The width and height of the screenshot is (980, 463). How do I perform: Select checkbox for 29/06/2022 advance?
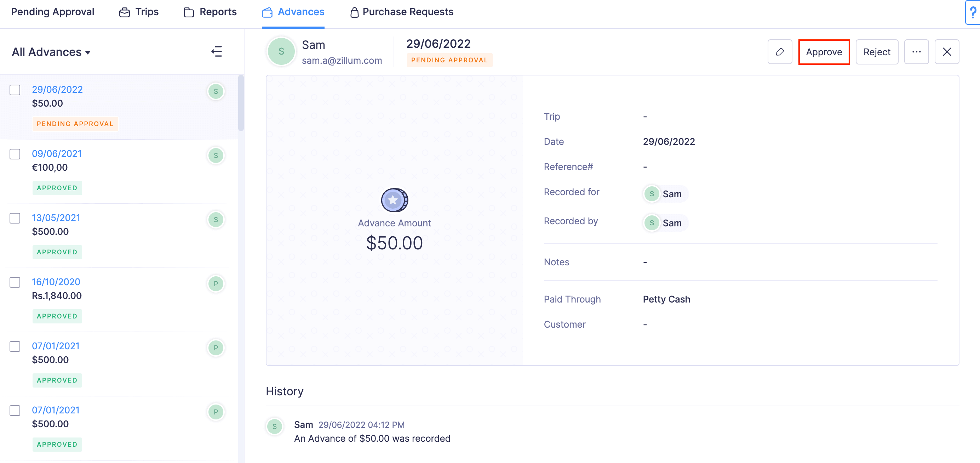tap(15, 90)
